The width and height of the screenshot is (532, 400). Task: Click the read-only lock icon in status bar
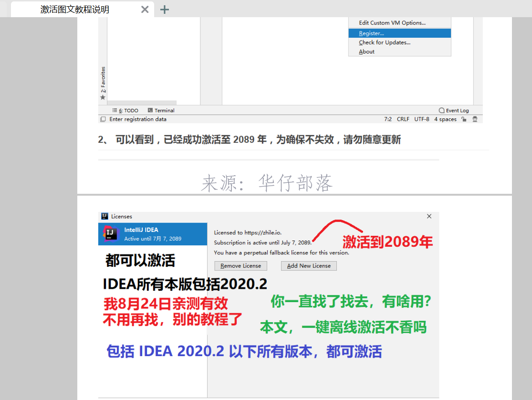pyautogui.click(x=464, y=119)
